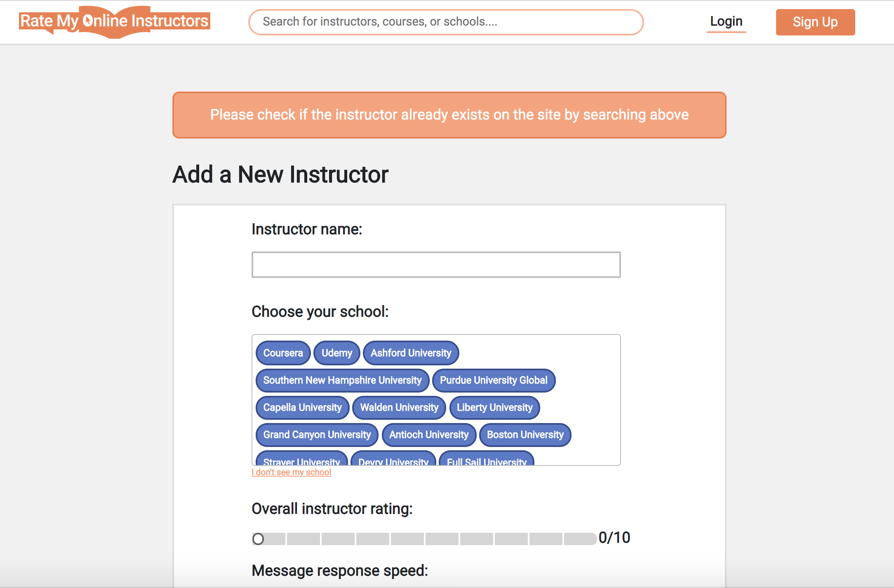Choose Devry University
The height and width of the screenshot is (588, 894).
point(393,461)
